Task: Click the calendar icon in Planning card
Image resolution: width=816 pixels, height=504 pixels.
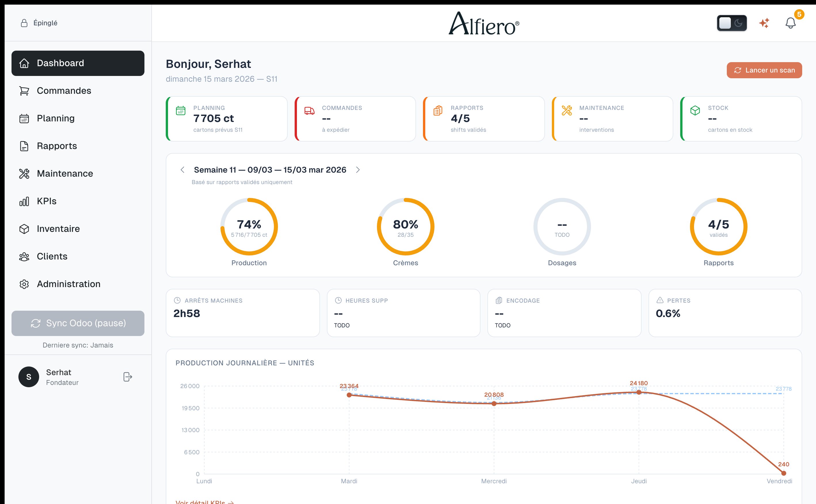Action: (x=181, y=110)
